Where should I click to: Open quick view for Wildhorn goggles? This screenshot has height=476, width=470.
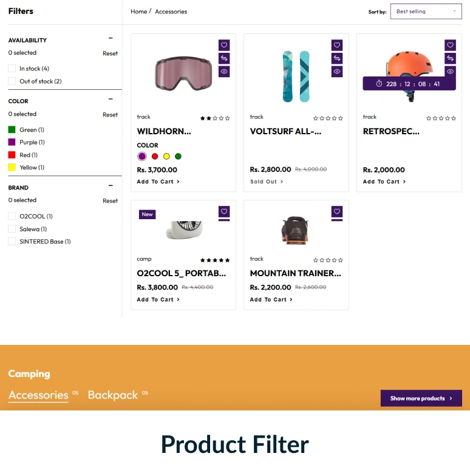click(x=224, y=72)
